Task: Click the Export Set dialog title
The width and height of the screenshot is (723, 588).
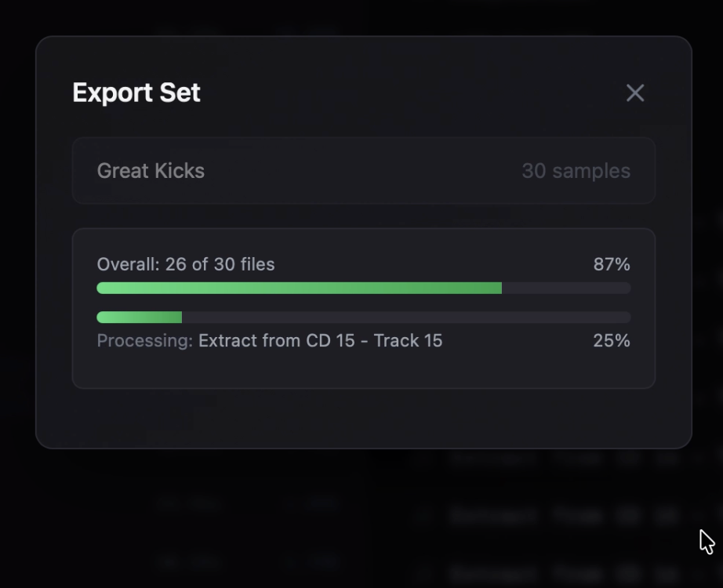Action: [136, 93]
